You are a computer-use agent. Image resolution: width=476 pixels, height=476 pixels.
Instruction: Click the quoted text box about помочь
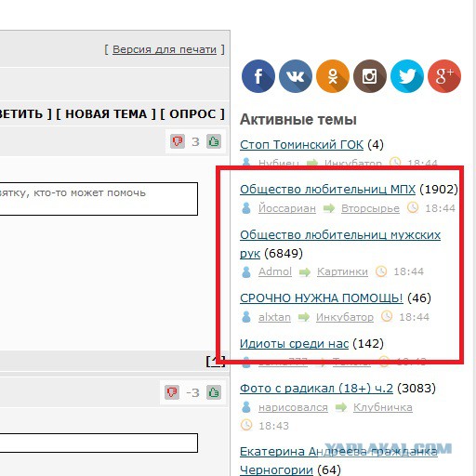99,199
